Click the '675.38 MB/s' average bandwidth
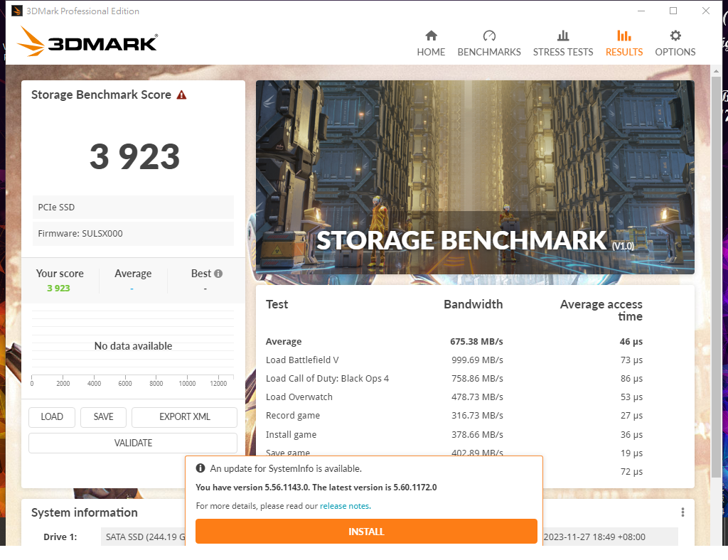This screenshot has height=560, width=728. (476, 342)
